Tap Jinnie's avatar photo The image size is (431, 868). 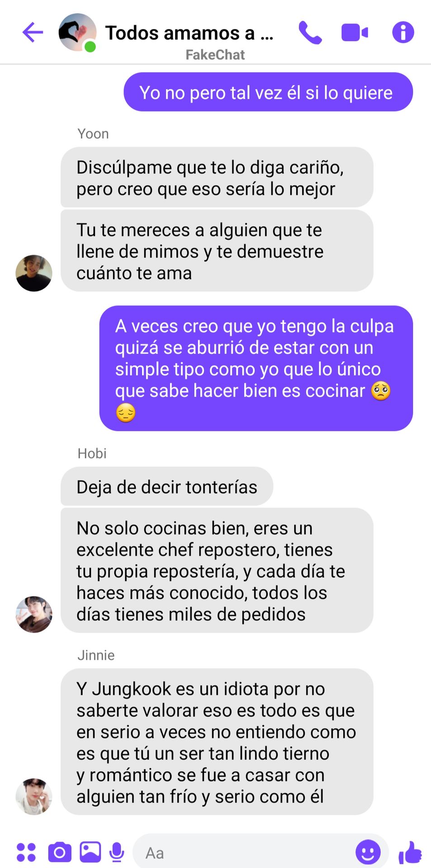[34, 797]
